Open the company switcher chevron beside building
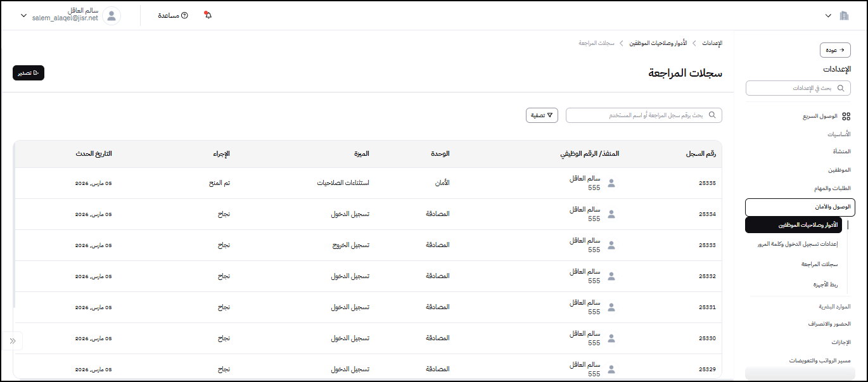 coord(828,15)
